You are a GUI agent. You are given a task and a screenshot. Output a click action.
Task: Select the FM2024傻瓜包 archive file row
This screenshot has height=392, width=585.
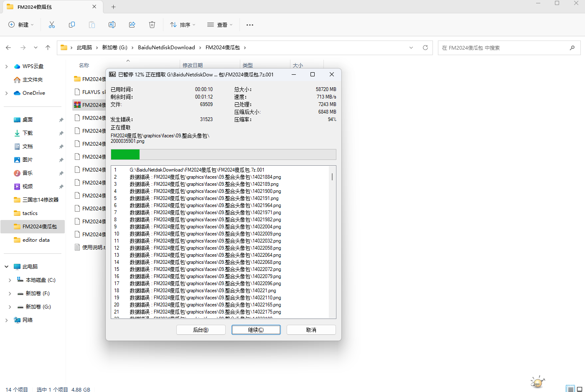click(x=89, y=105)
